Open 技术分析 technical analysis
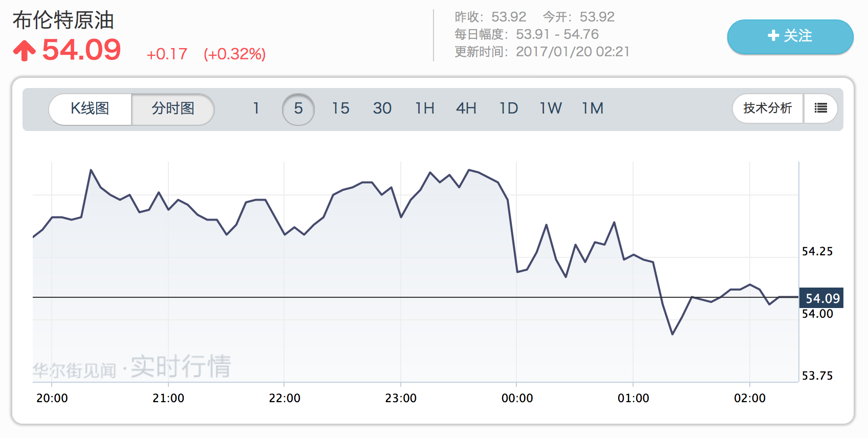 (767, 108)
